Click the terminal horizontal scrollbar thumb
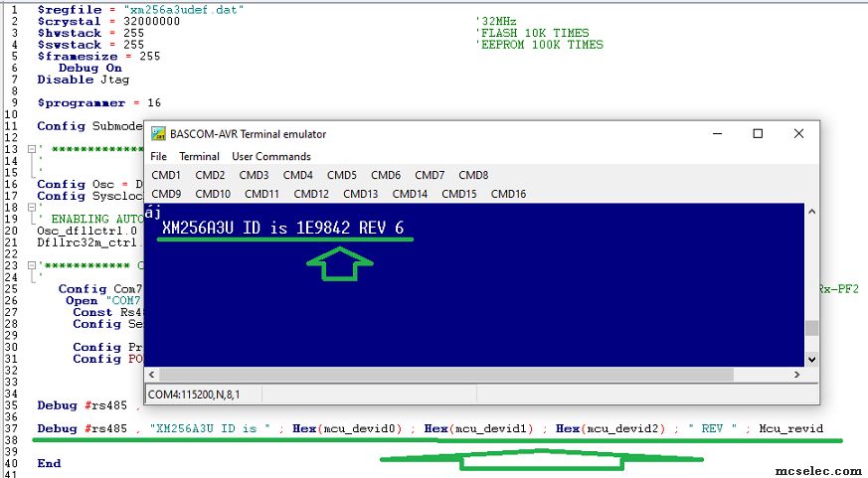Screen dimensions: 868x478 point(446,375)
